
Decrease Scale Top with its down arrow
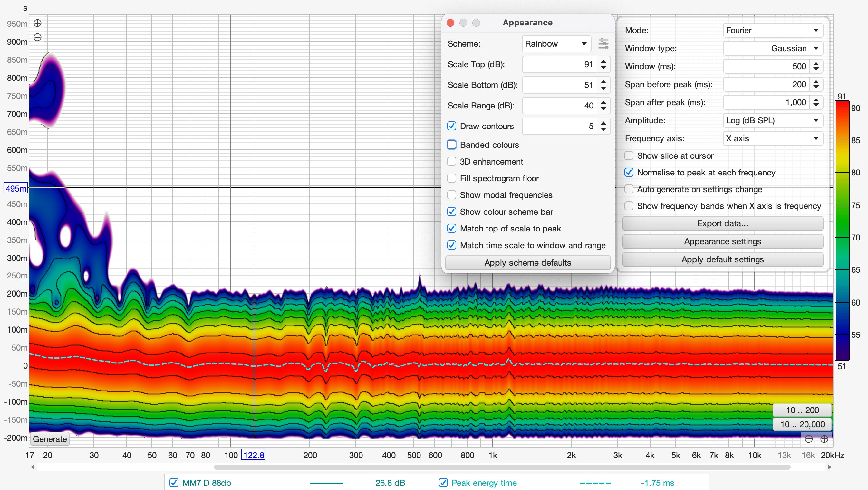click(603, 68)
